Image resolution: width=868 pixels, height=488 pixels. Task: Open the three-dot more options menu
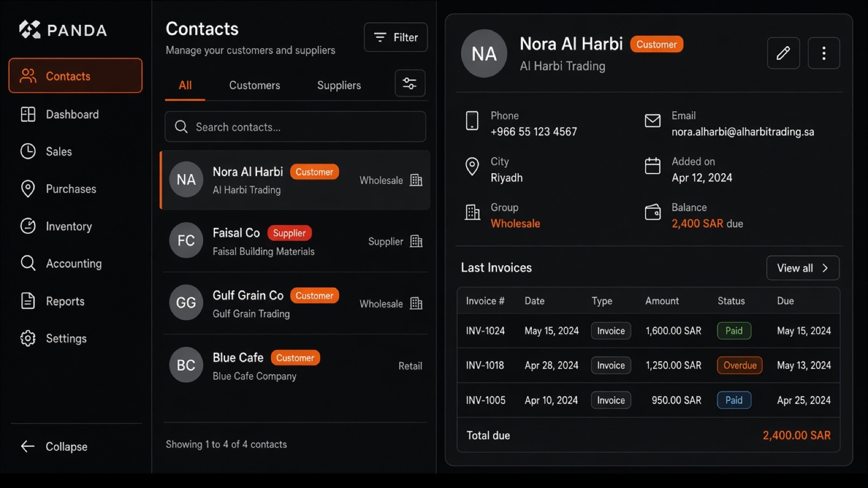824,53
